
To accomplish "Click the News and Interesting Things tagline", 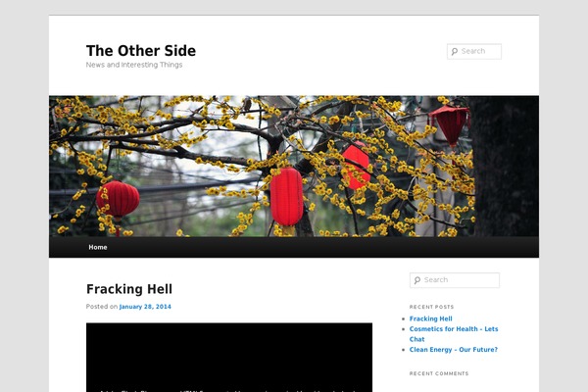I will click(x=134, y=65).
